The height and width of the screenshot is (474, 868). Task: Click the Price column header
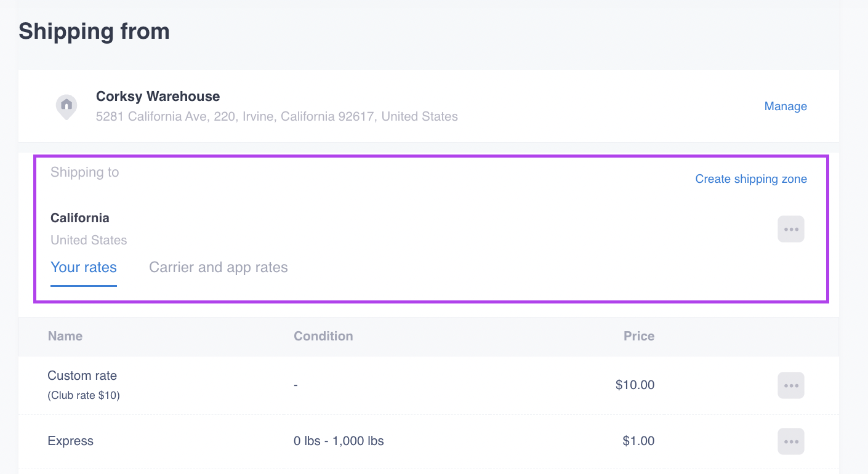pyautogui.click(x=638, y=336)
